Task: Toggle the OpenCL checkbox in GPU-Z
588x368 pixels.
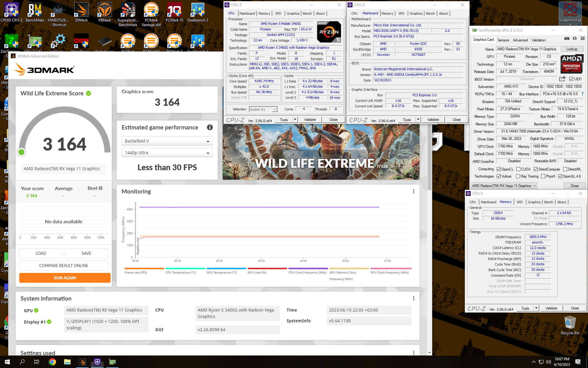Action: pyautogui.click(x=499, y=169)
